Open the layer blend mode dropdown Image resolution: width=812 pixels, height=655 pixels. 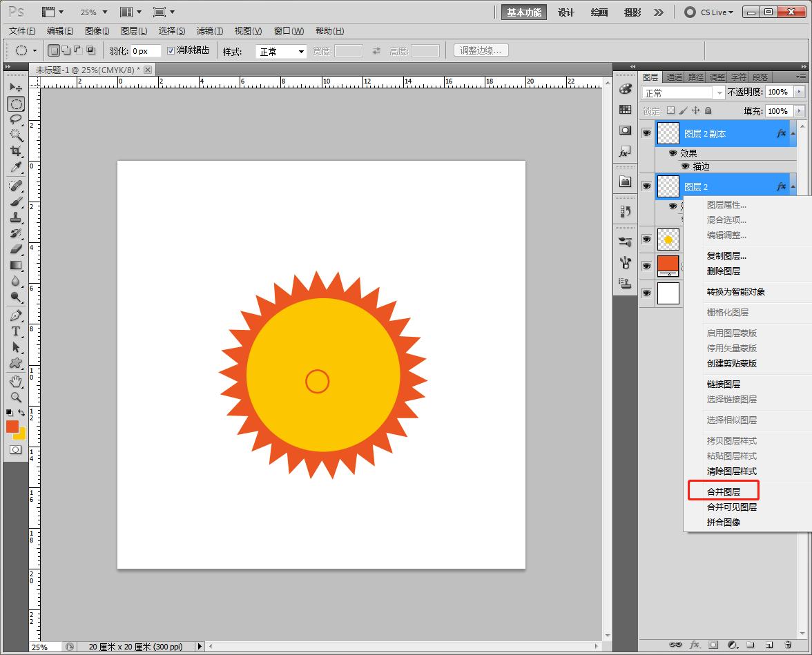tap(682, 92)
